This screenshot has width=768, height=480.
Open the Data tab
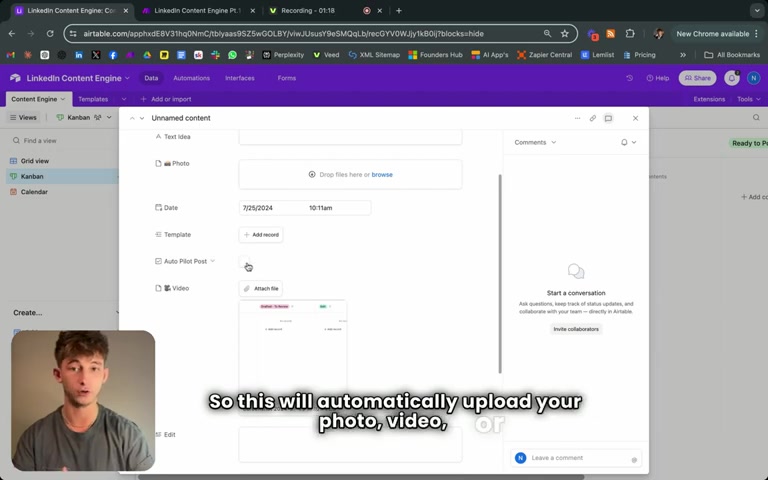tap(151, 78)
